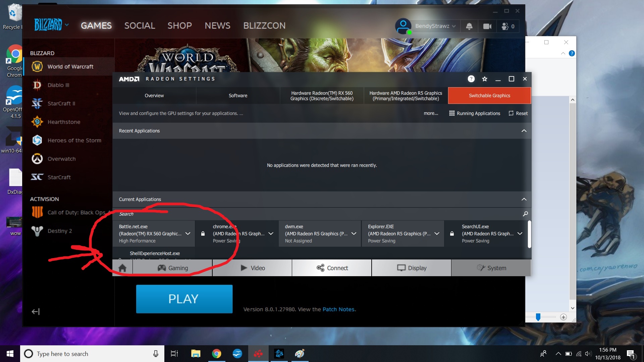Click the blue PLAY button

click(x=184, y=299)
